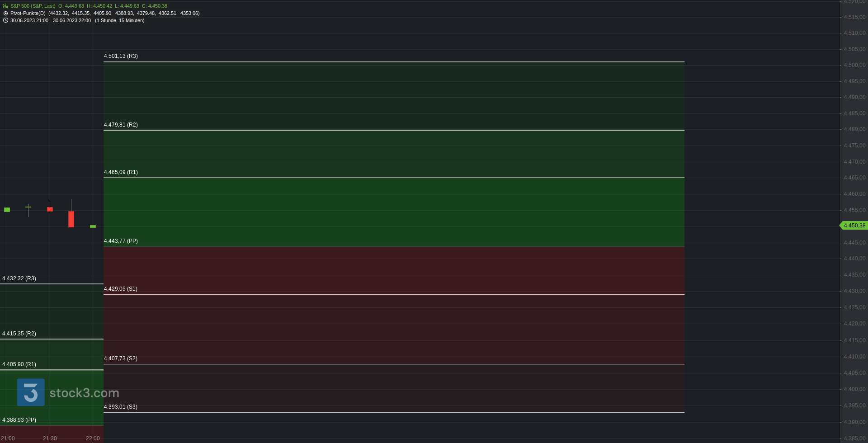Click the clock icon beside the date range
Screen dimensions: 868x443
pyautogui.click(x=5, y=20)
